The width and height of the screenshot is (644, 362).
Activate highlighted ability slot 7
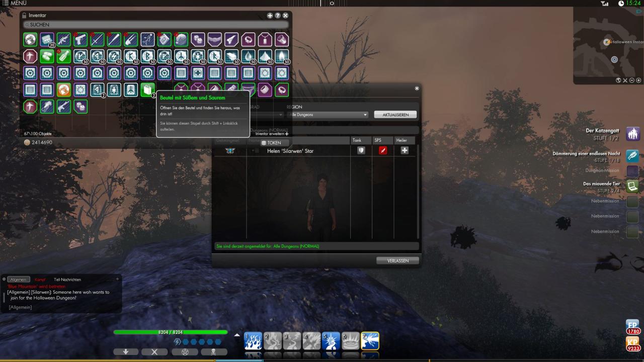coord(370,341)
